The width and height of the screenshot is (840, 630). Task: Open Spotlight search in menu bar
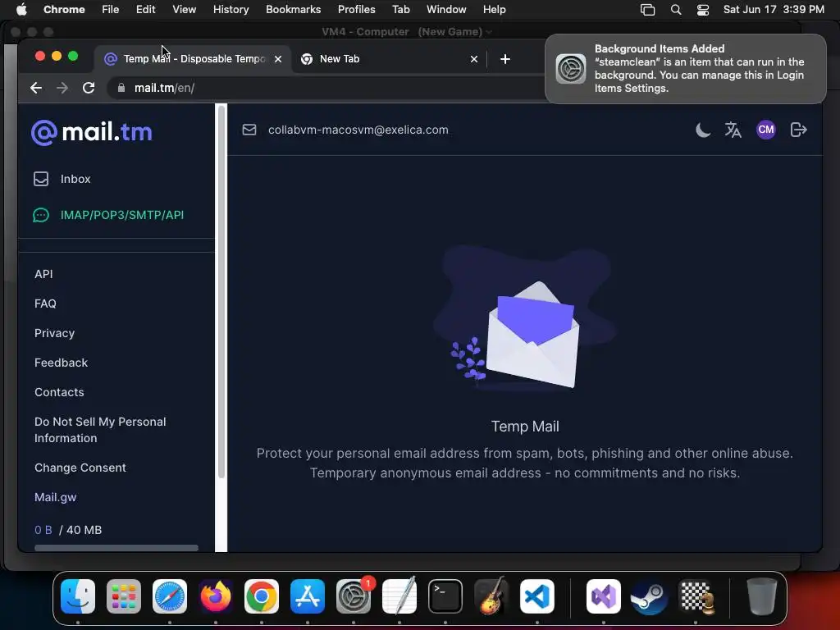676,9
